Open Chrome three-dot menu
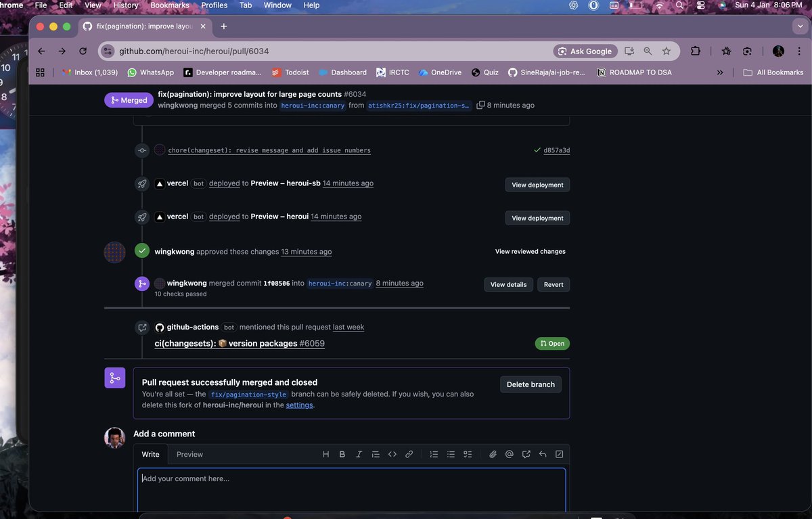The width and height of the screenshot is (812, 519). (x=798, y=51)
